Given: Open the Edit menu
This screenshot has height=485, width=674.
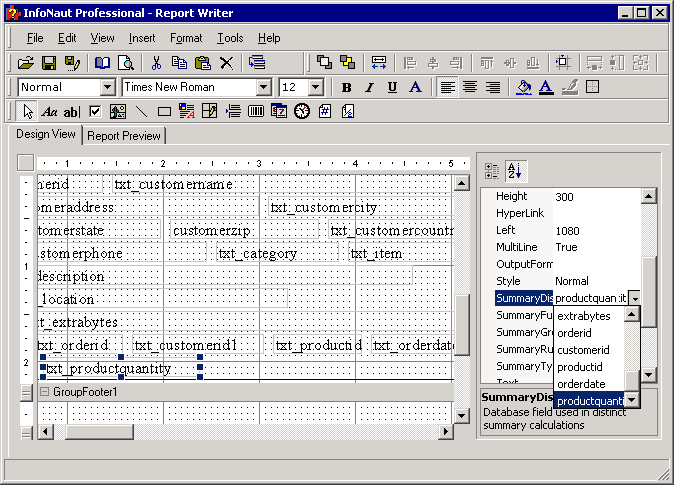Looking at the screenshot, I should point(67,38).
